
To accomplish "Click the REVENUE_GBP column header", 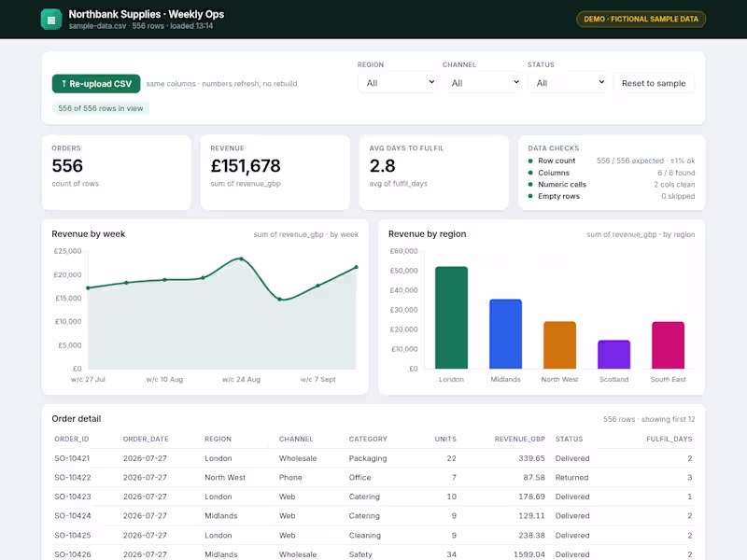I will pyautogui.click(x=520, y=439).
